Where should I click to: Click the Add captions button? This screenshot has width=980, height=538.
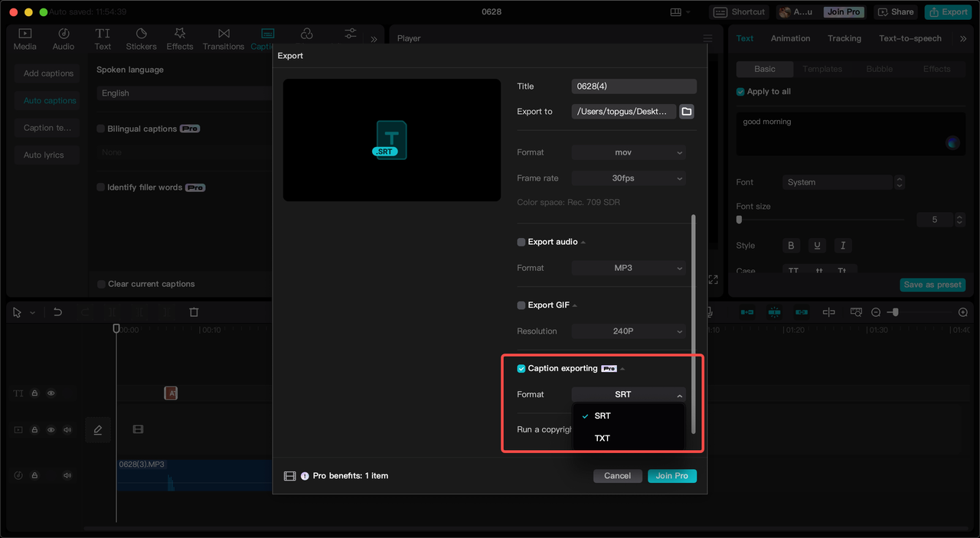[x=48, y=73]
